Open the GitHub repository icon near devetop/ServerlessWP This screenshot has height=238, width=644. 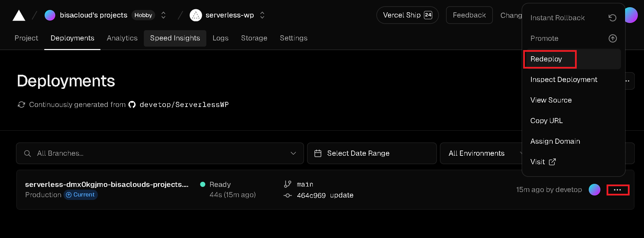click(x=132, y=104)
